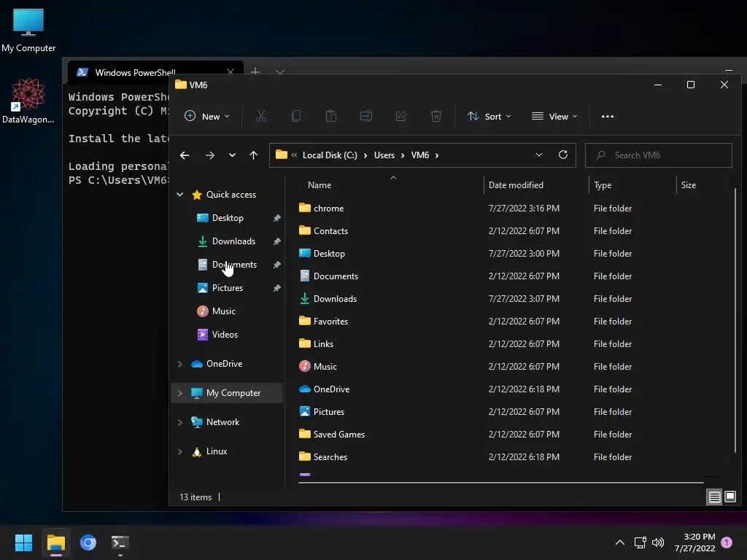Viewport: 747px width, 560px height.
Task: Open the Sort options dropdown
Action: click(489, 116)
